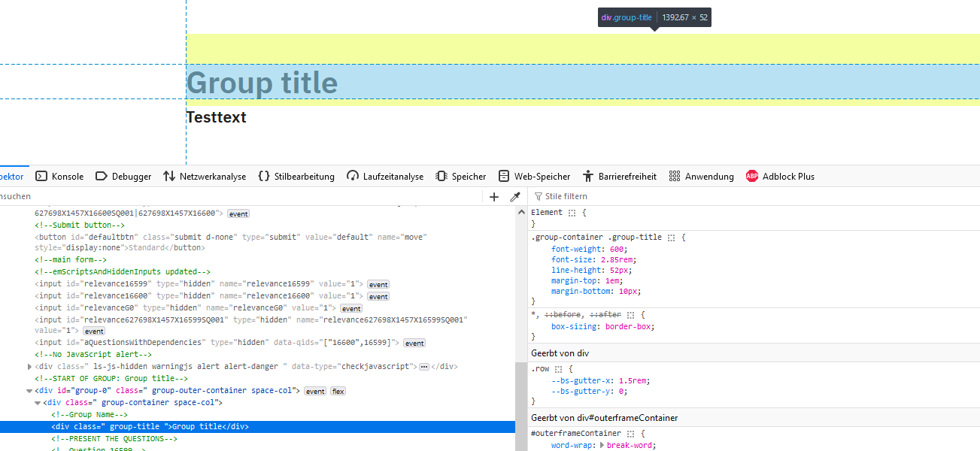The width and height of the screenshot is (980, 451).
Task: Click the plus icon to add node
Action: (x=494, y=197)
